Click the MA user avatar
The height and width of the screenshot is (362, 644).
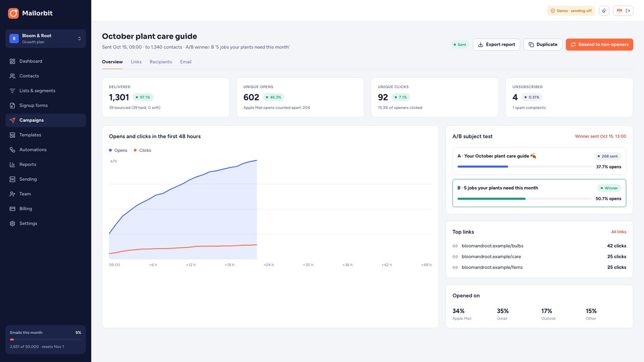pyautogui.click(x=619, y=11)
